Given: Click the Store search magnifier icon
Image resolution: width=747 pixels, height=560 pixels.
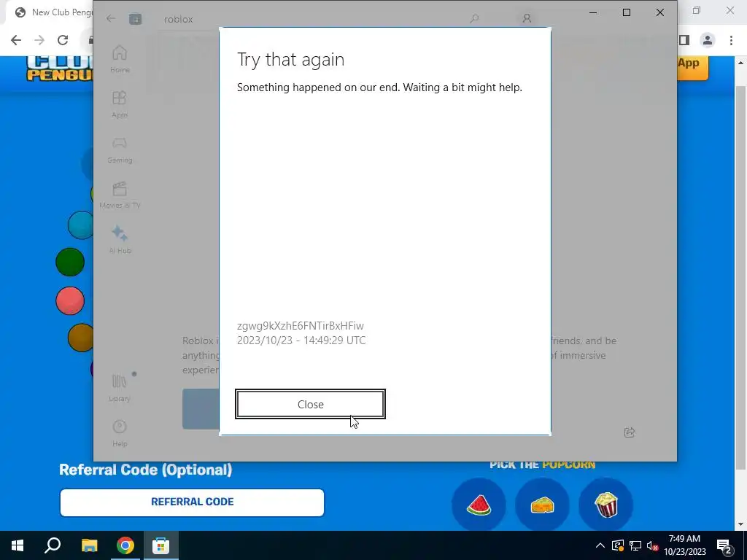Looking at the screenshot, I should [x=474, y=18].
